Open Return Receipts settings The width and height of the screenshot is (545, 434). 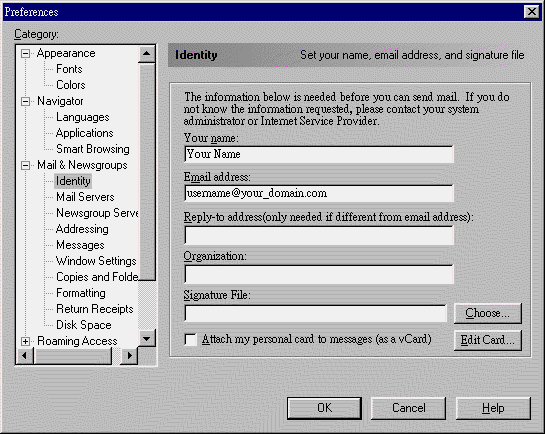[95, 309]
